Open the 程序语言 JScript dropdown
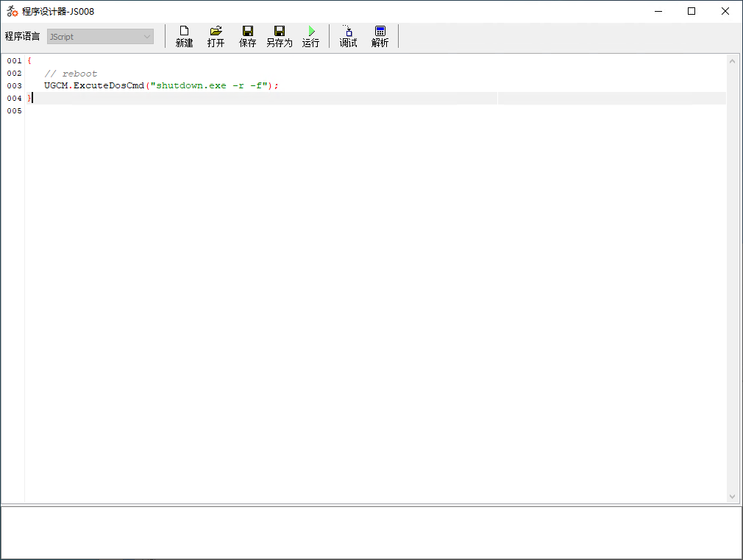Screen dimensions: 743x560 [x=100, y=37]
